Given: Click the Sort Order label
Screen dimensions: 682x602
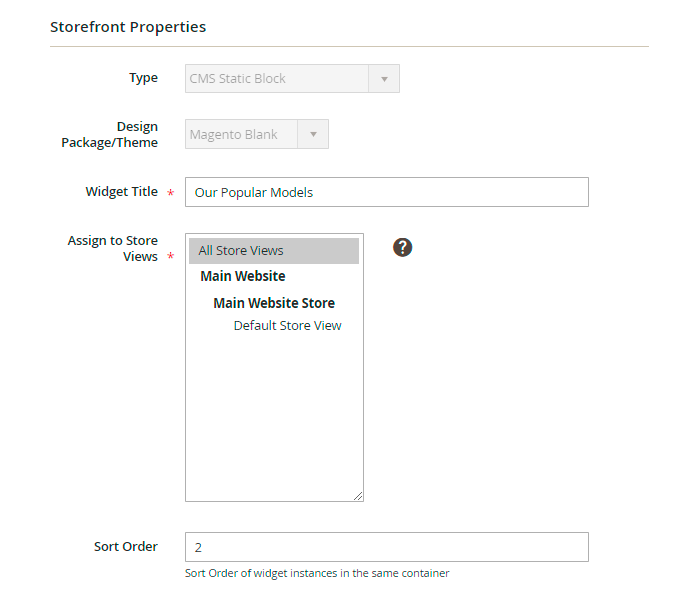Looking at the screenshot, I should [125, 546].
